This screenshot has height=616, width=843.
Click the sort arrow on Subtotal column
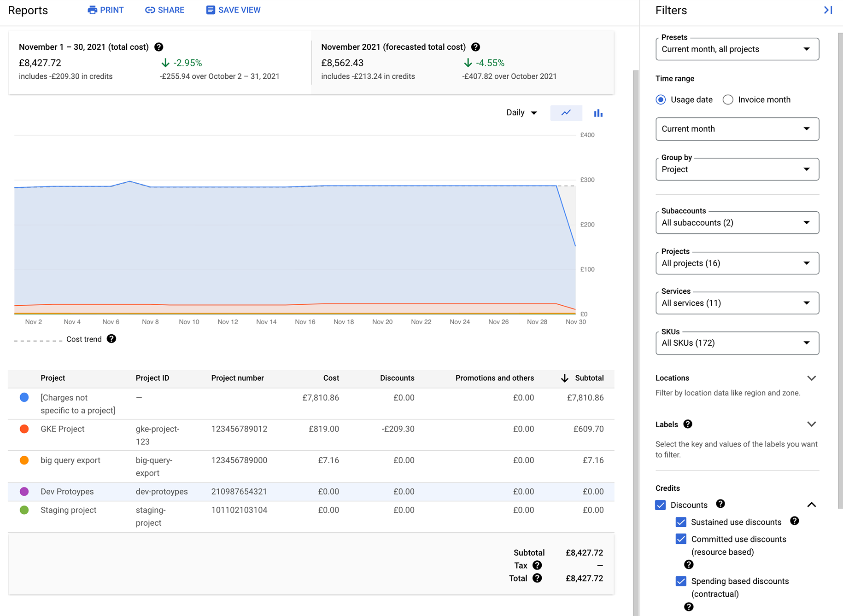[564, 378]
